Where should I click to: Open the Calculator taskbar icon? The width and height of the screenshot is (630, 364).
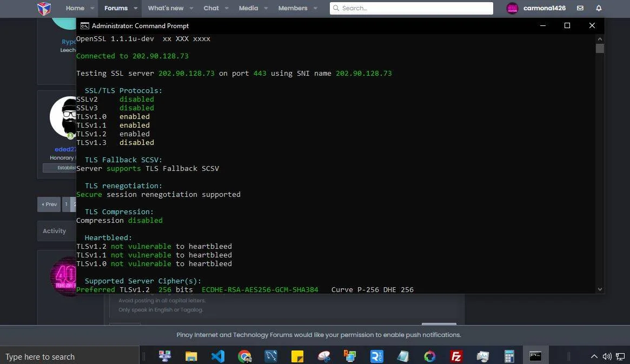tap(509, 356)
